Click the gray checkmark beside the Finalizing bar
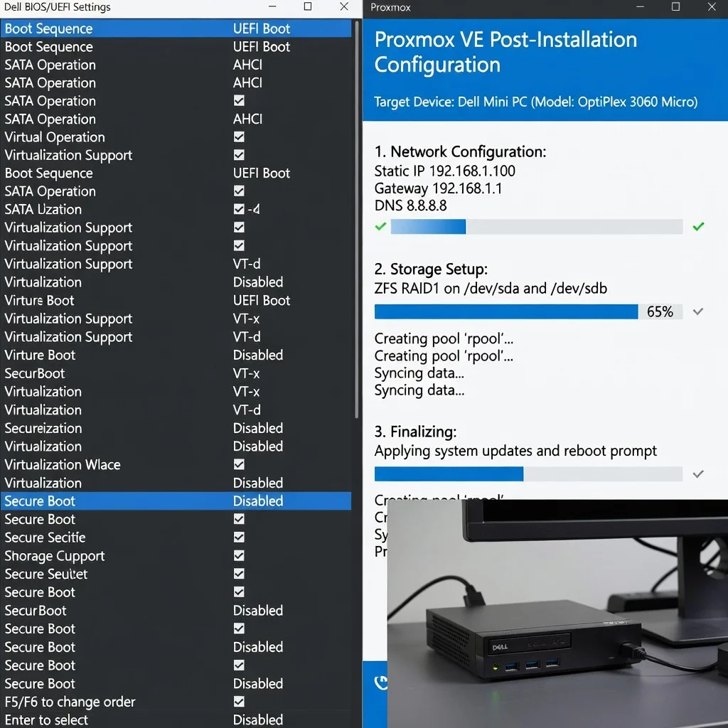Viewport: 728px width, 728px height. (698, 474)
